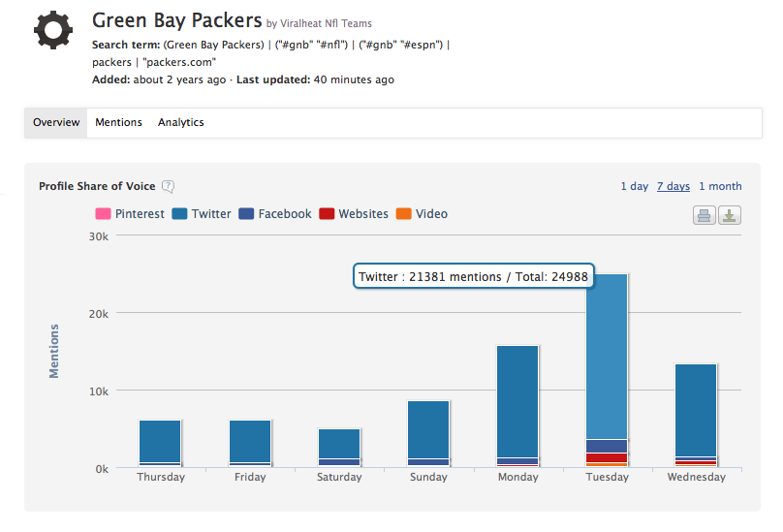
Task: Click Tuesday's red Websites bar segment
Action: [x=607, y=457]
